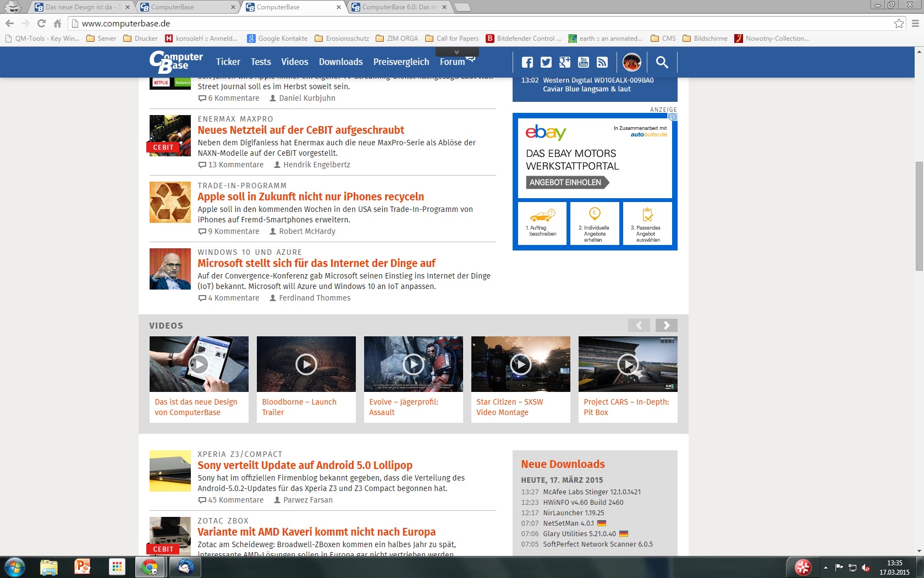Open author Robert McHardy's link
This screenshot has height=578, width=924.
coord(302,231)
